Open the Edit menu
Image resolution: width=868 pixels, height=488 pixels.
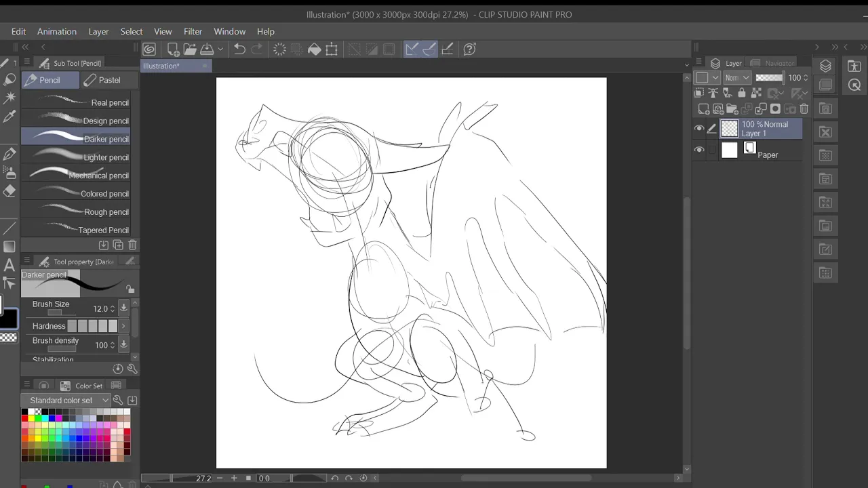pos(18,31)
